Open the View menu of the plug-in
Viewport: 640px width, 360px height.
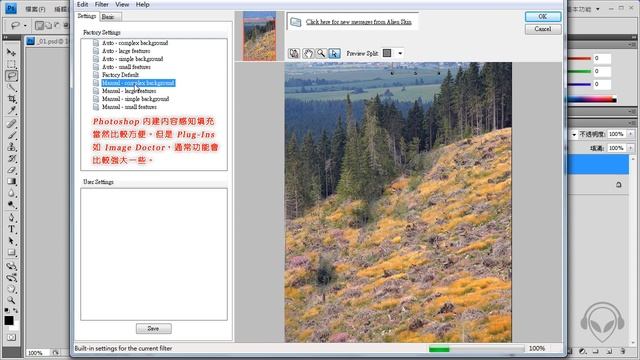(x=122, y=4)
